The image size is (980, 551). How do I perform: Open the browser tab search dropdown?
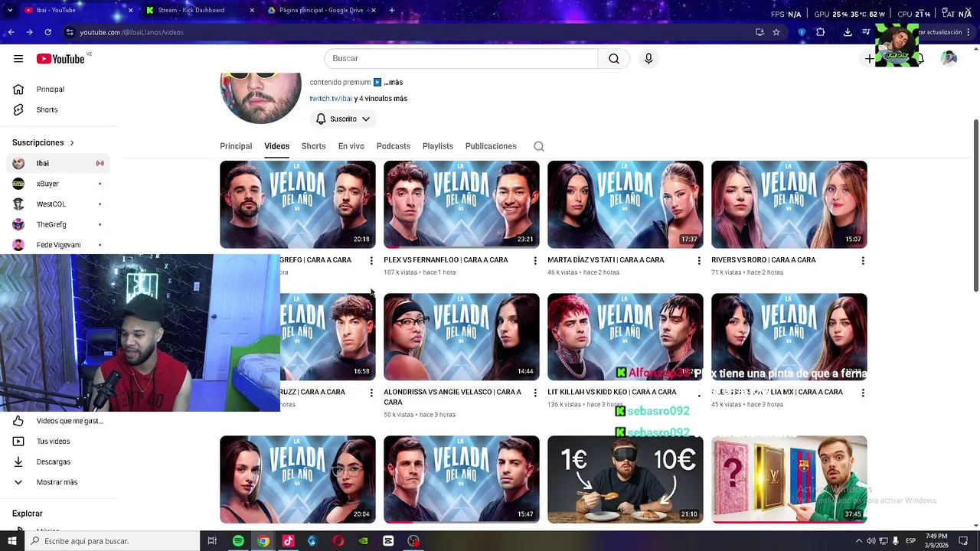pyautogui.click(x=10, y=10)
